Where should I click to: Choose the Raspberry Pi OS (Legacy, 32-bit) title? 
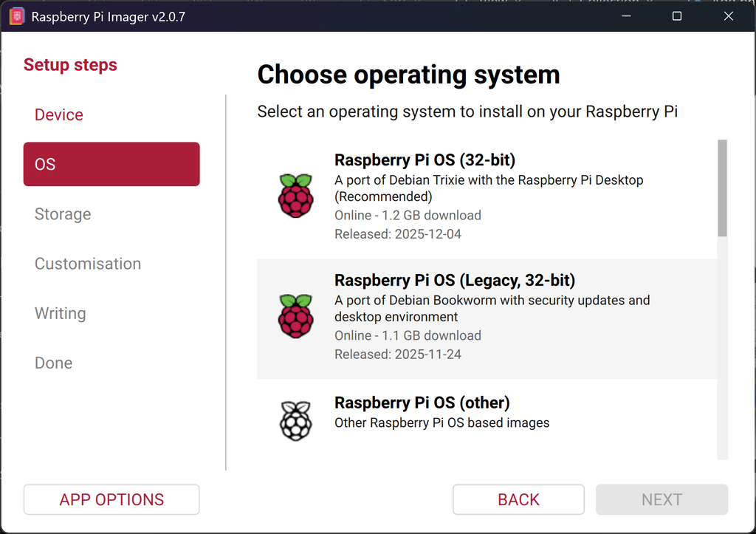click(x=455, y=280)
